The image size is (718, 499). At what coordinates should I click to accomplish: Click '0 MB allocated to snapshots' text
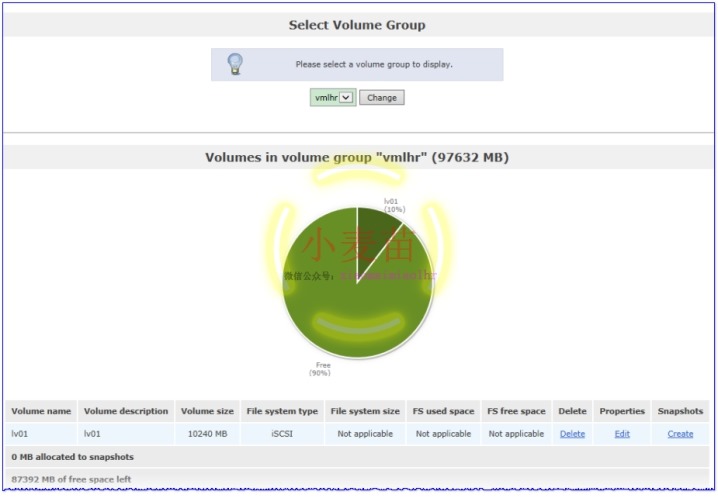72,457
